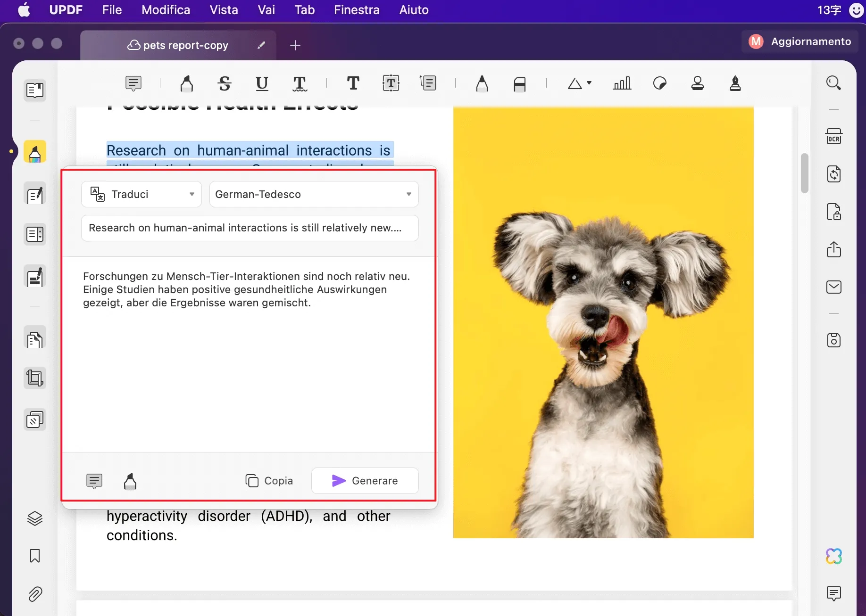The height and width of the screenshot is (616, 866).
Task: Open the share file icon
Action: pos(833,249)
